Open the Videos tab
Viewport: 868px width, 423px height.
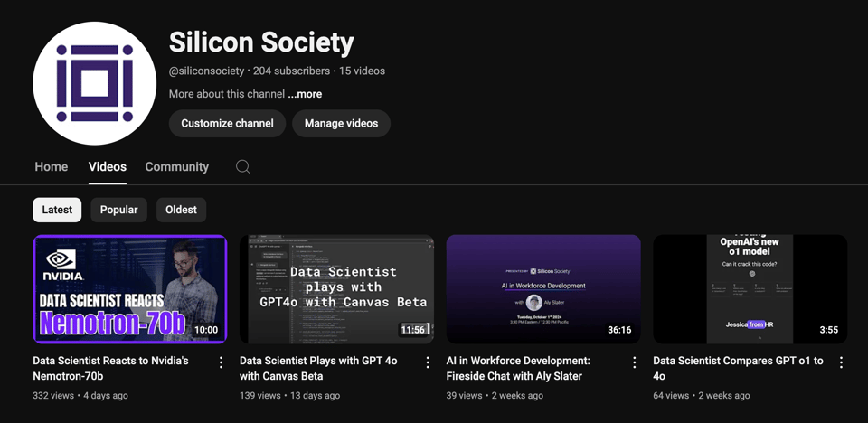point(108,166)
